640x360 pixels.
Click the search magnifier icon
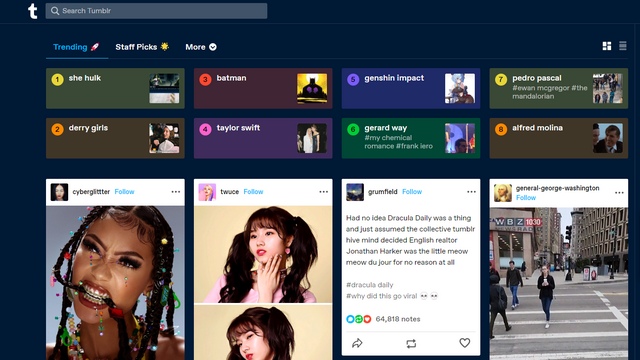click(55, 11)
